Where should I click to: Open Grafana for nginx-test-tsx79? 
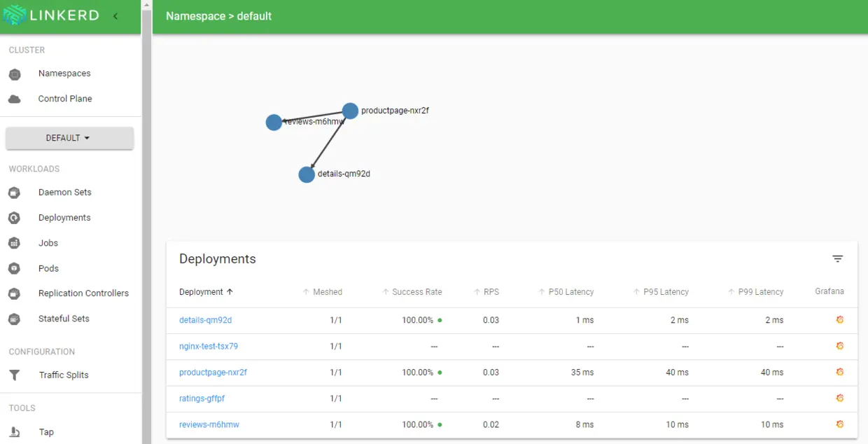pos(840,346)
